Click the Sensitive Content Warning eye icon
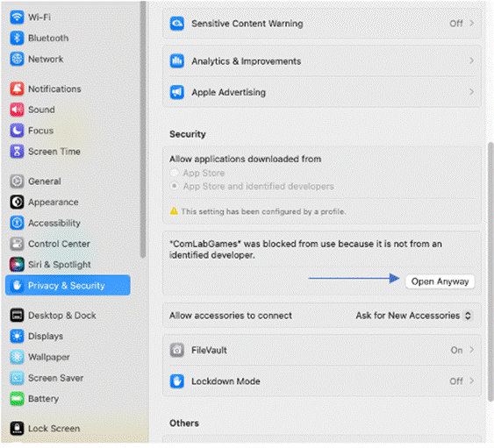 [177, 24]
